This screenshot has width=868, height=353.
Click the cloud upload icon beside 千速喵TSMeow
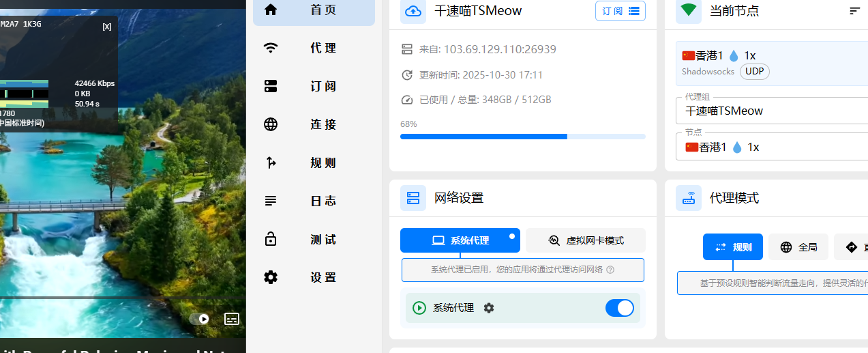(x=413, y=11)
